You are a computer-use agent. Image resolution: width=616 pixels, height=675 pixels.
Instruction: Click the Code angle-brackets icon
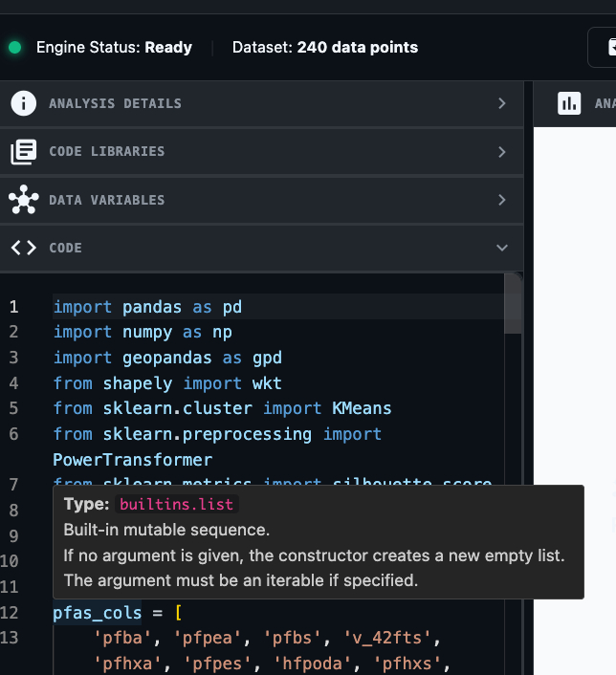tap(23, 248)
